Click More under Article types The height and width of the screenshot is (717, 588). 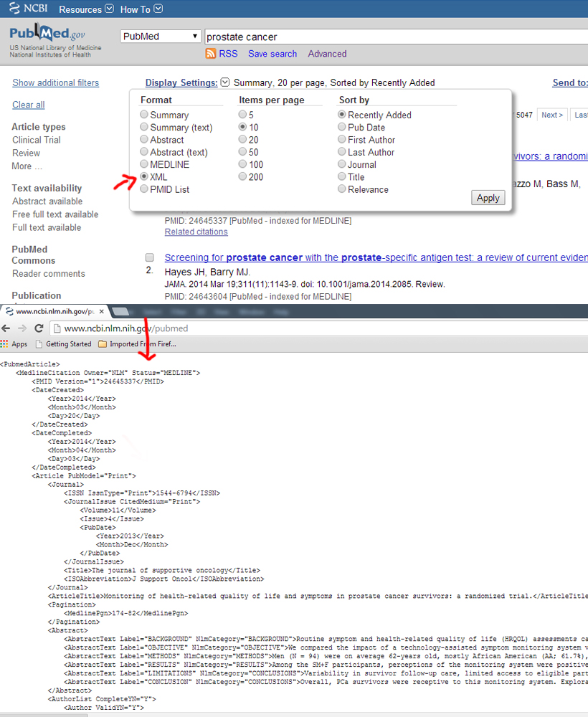point(27,166)
